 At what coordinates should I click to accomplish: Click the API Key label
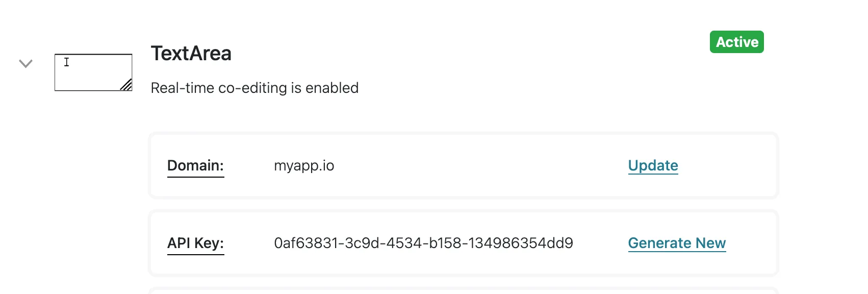pos(195,243)
